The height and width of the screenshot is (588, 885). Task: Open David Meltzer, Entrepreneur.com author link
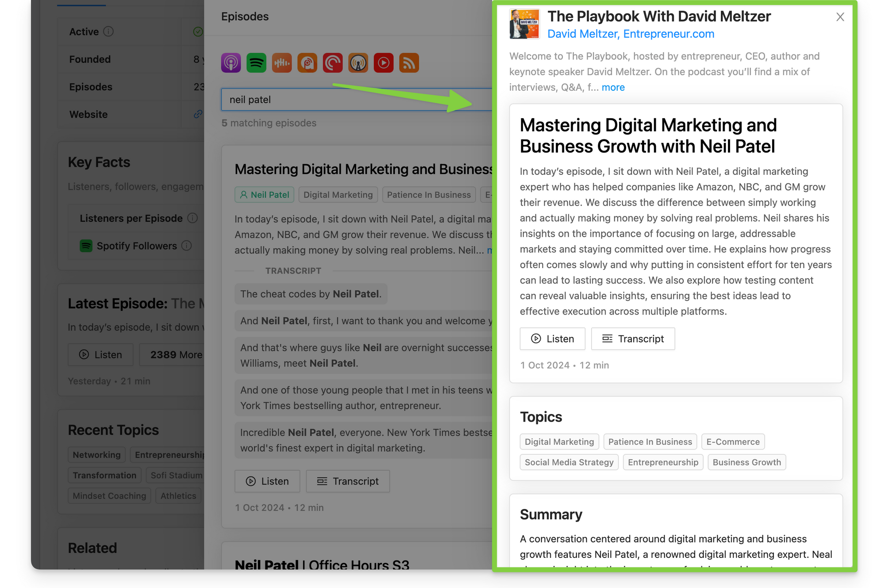coord(631,34)
